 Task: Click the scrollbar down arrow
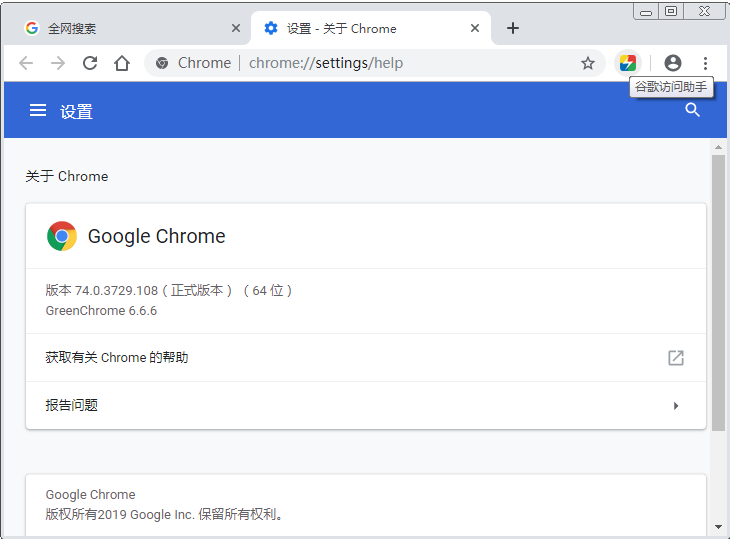pyautogui.click(x=718, y=527)
